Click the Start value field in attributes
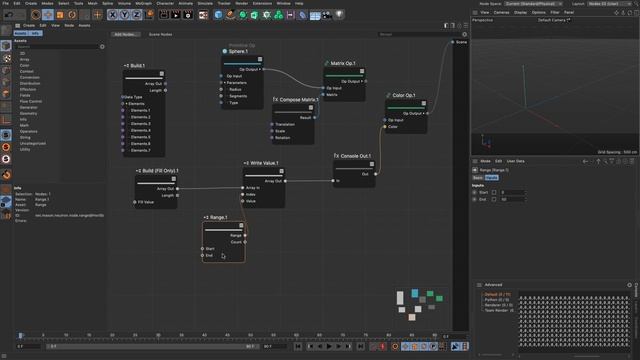This screenshot has width=640, height=360. [512, 192]
